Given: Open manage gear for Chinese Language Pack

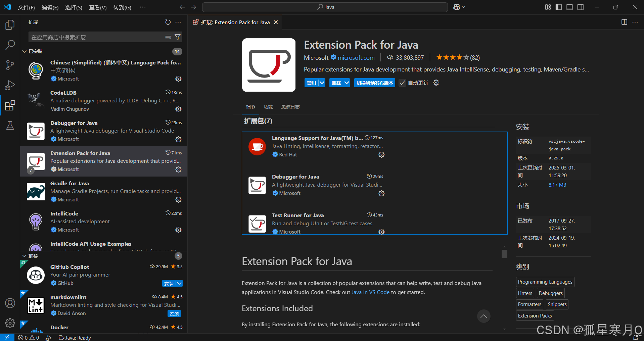Looking at the screenshot, I should tap(178, 79).
